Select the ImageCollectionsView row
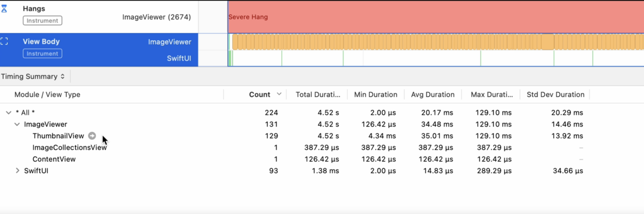Viewport: 644px width, 214px height. click(x=322, y=147)
